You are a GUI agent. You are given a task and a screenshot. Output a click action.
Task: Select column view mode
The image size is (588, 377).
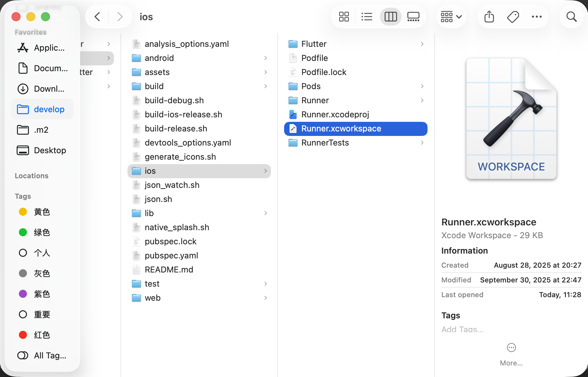390,17
